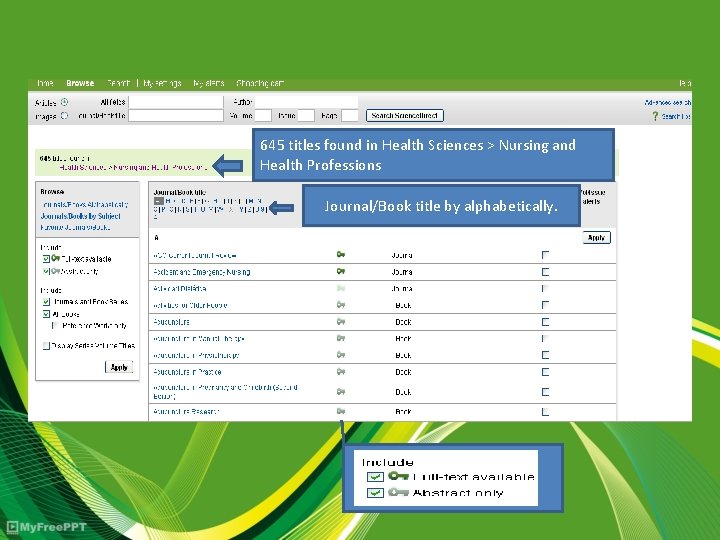Click key icon for Acupuncture in Manual Therapy
The image size is (720, 540).
click(341, 338)
